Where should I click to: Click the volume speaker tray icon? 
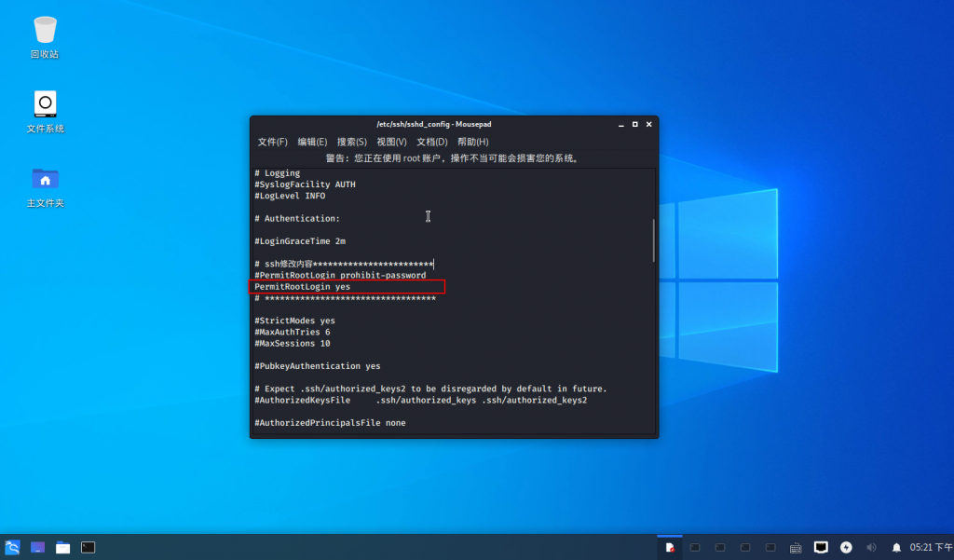(x=871, y=547)
